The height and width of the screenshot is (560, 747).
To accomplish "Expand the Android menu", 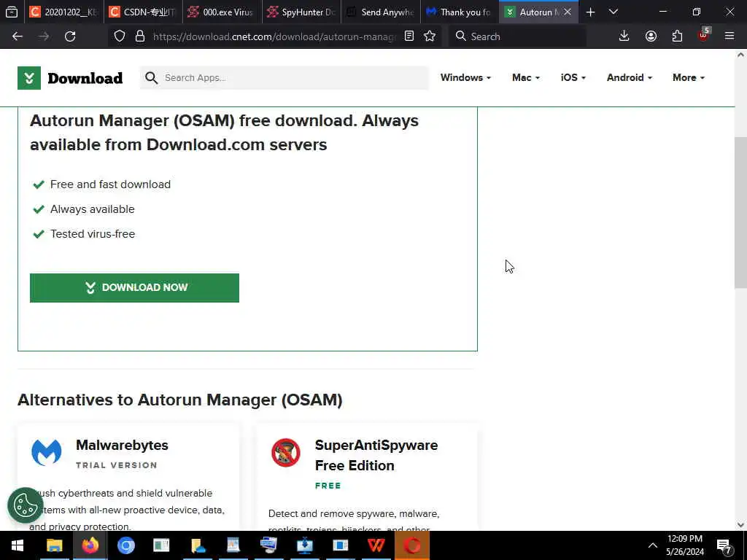I will click(x=629, y=77).
